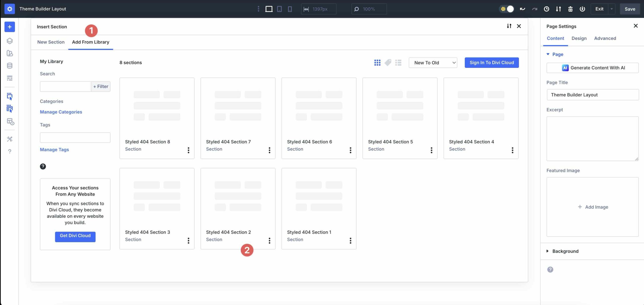Switch to the New Section tab
644x305 pixels.
pos(51,42)
